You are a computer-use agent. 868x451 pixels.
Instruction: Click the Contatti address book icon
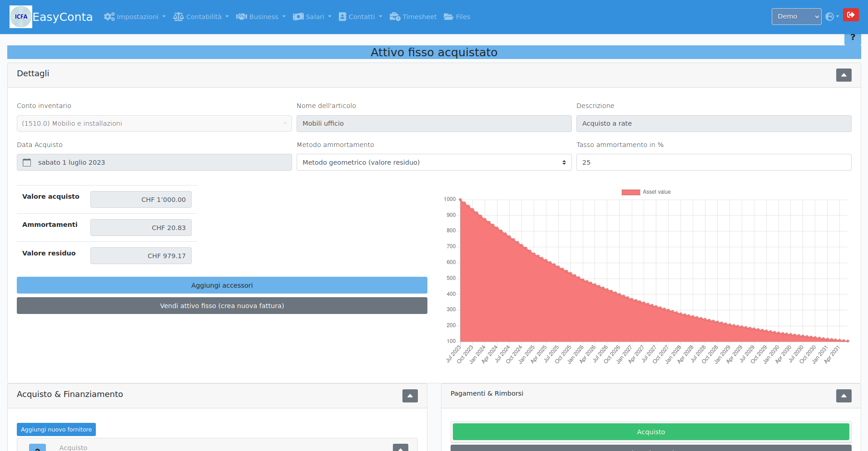(342, 17)
